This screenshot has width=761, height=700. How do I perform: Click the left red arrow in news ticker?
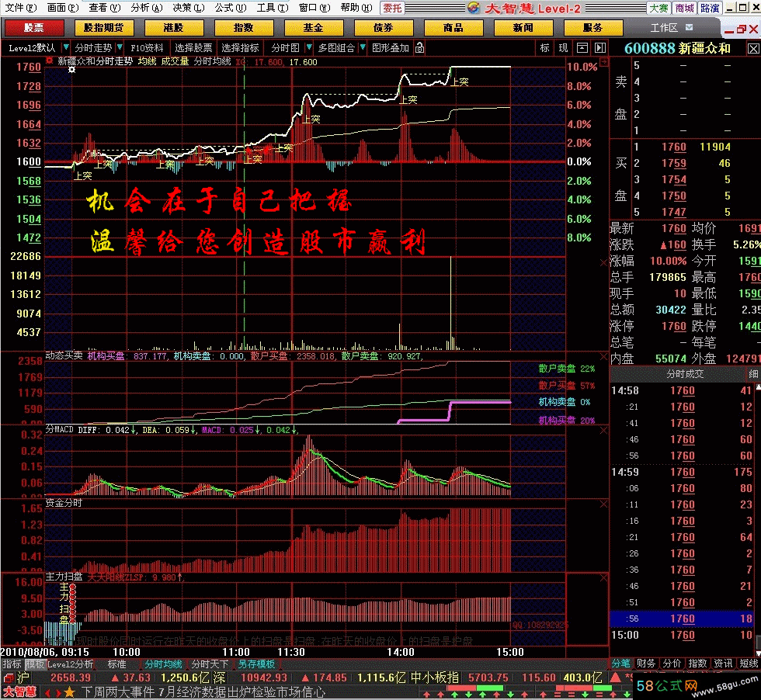pos(47,693)
